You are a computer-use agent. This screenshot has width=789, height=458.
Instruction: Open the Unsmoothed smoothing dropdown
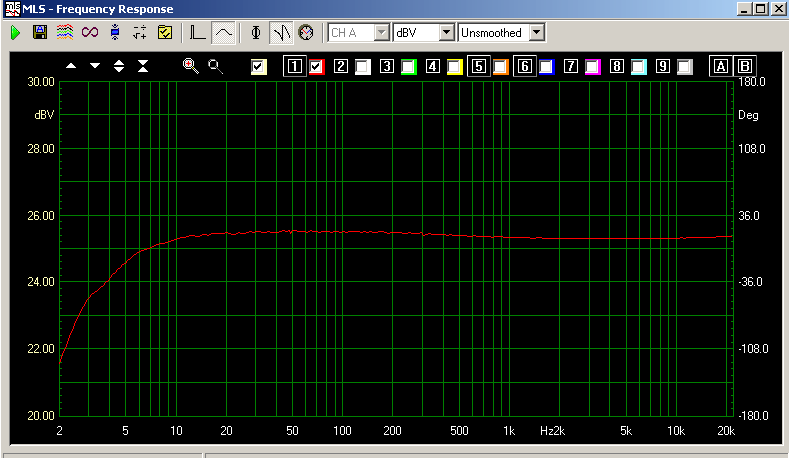(x=537, y=33)
